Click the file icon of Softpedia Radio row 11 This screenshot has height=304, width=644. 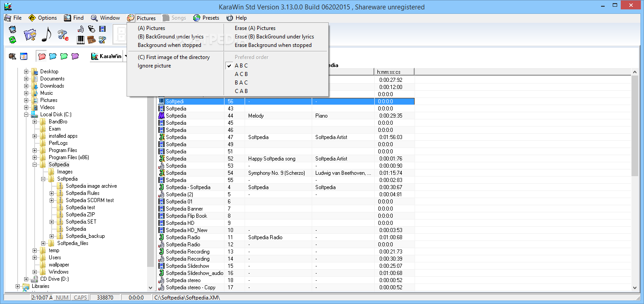[161, 237]
